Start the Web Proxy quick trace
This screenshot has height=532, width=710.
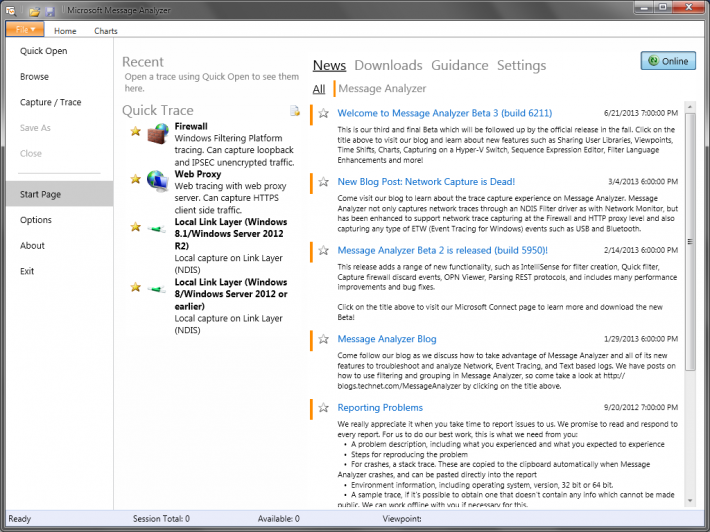pyautogui.click(x=198, y=174)
